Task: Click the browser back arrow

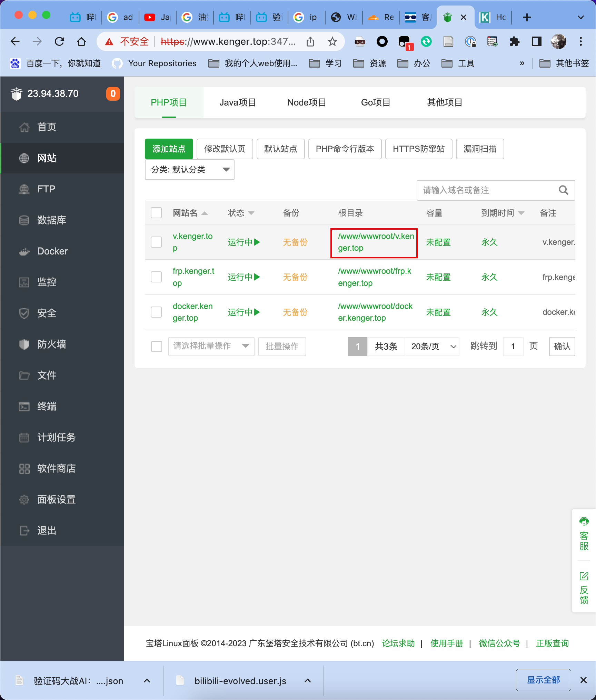Action: pyautogui.click(x=16, y=42)
